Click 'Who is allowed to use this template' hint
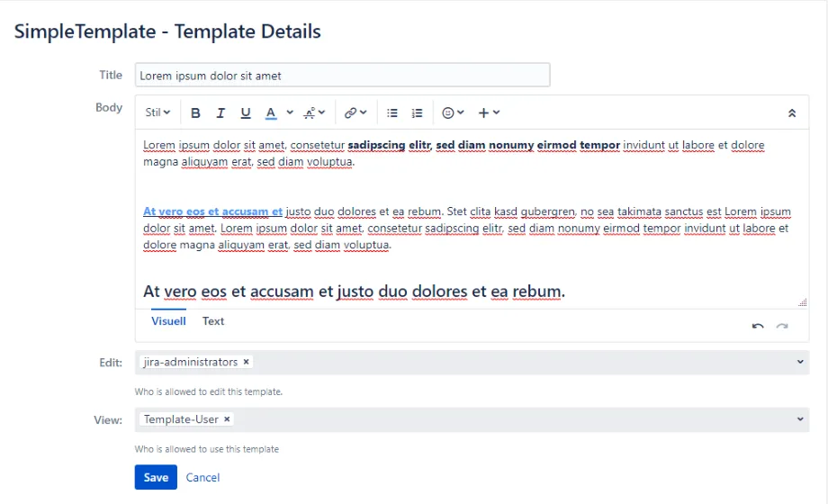This screenshot has width=828, height=504. 207,449
